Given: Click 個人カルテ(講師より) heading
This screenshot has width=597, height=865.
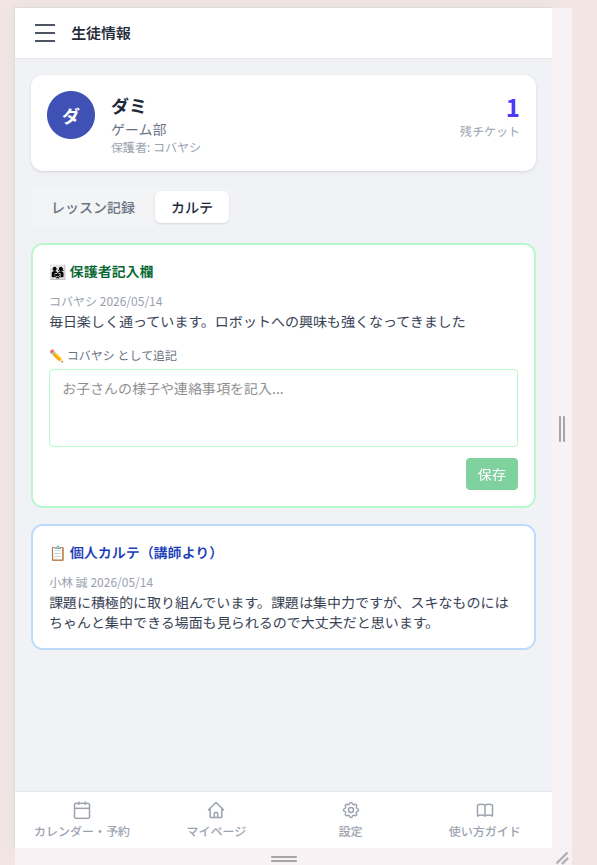Looking at the screenshot, I should click(x=143, y=553).
